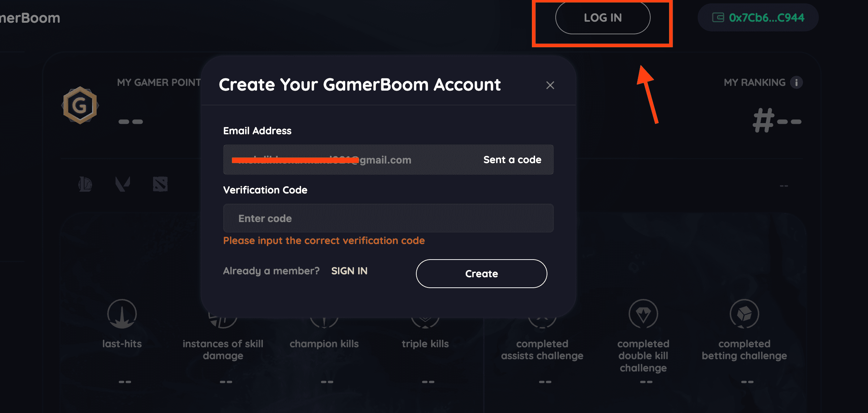
Task: Click the LOG IN button
Action: (x=603, y=18)
